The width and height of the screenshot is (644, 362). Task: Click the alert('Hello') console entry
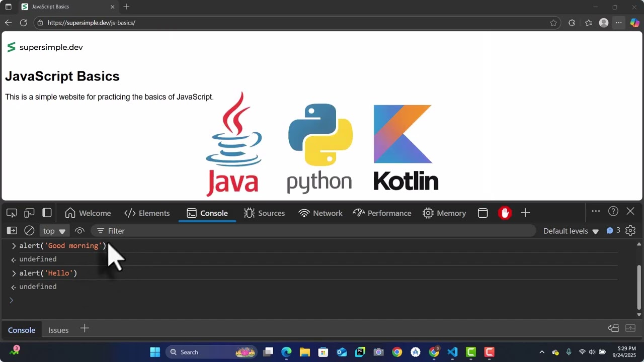point(48,273)
